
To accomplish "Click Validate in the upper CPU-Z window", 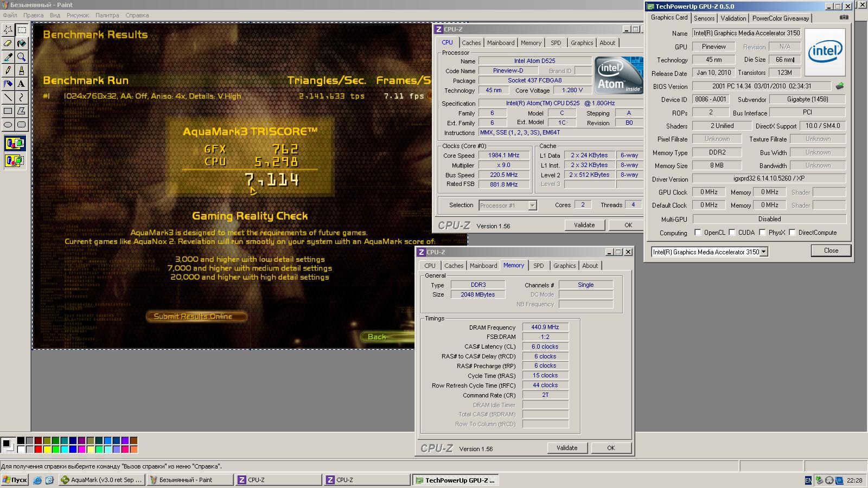I will point(584,225).
